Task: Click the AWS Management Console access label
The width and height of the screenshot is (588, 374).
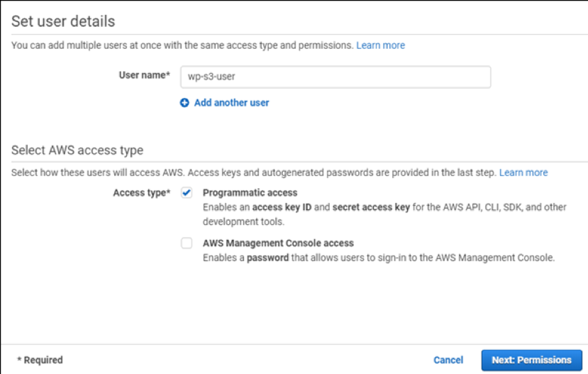Action: pyautogui.click(x=278, y=243)
